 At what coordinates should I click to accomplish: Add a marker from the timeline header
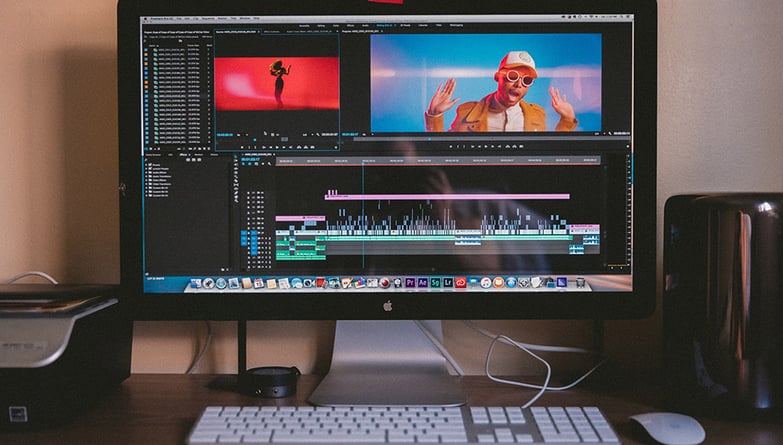click(x=263, y=164)
